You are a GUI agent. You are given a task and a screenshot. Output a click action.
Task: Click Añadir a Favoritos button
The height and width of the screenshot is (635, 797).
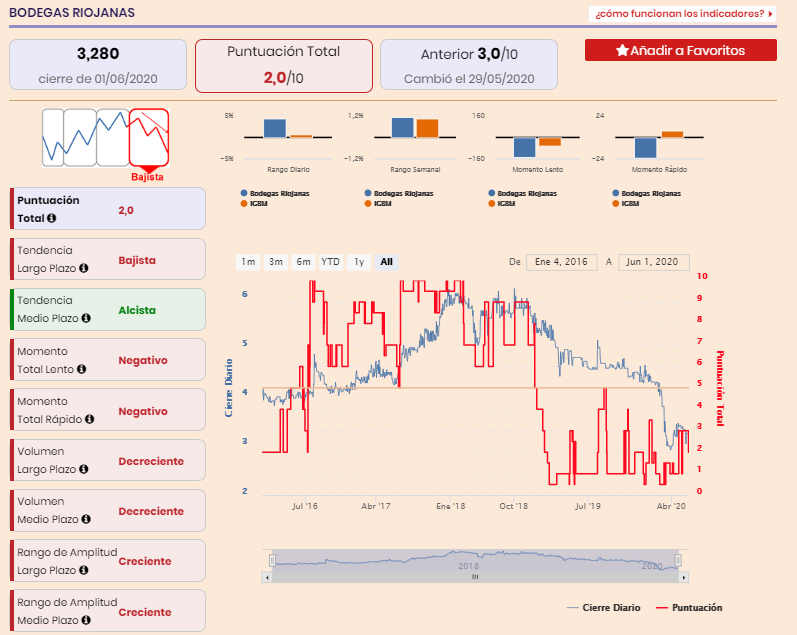click(x=681, y=50)
